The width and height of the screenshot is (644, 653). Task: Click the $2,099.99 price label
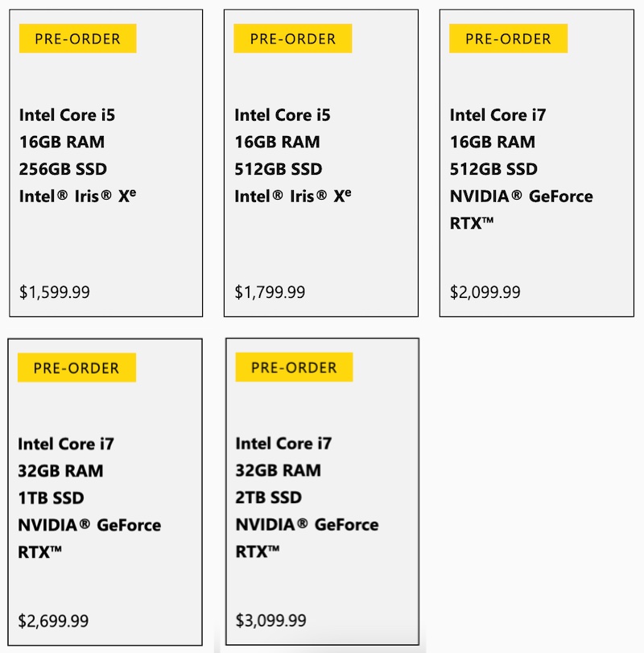click(485, 291)
